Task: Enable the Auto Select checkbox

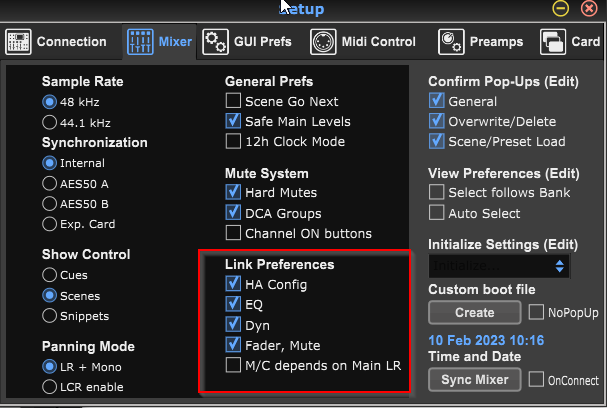Action: 436,213
